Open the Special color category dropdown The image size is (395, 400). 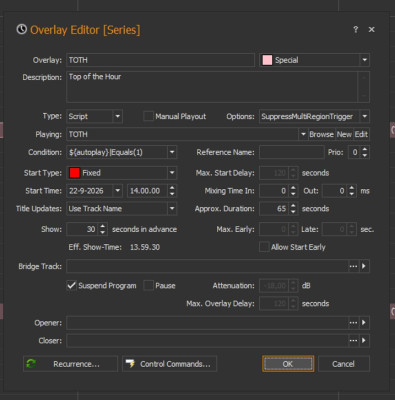tap(365, 60)
